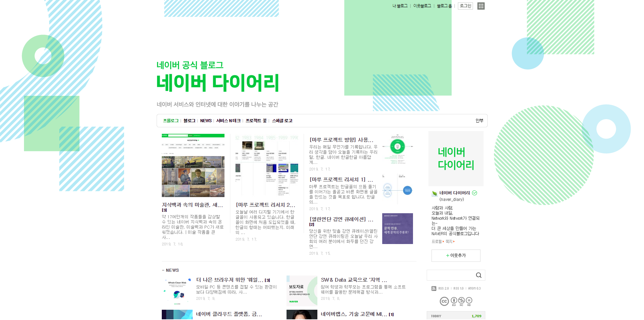Open the RSS 2.0 feed link

tap(443, 288)
